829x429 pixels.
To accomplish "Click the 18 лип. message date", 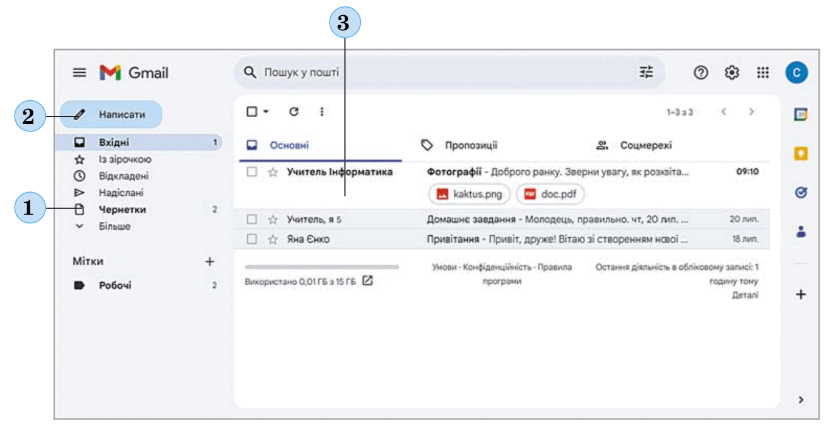I will coord(745,239).
